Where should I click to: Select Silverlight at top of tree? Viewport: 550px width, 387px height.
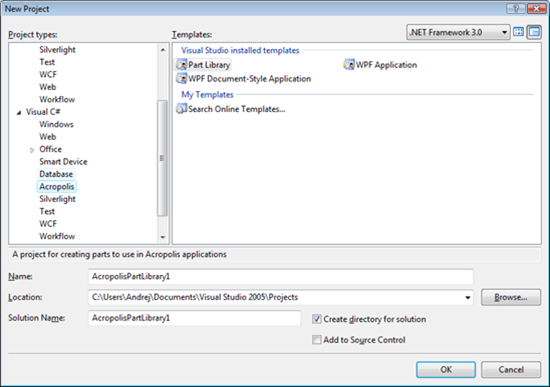(x=57, y=50)
